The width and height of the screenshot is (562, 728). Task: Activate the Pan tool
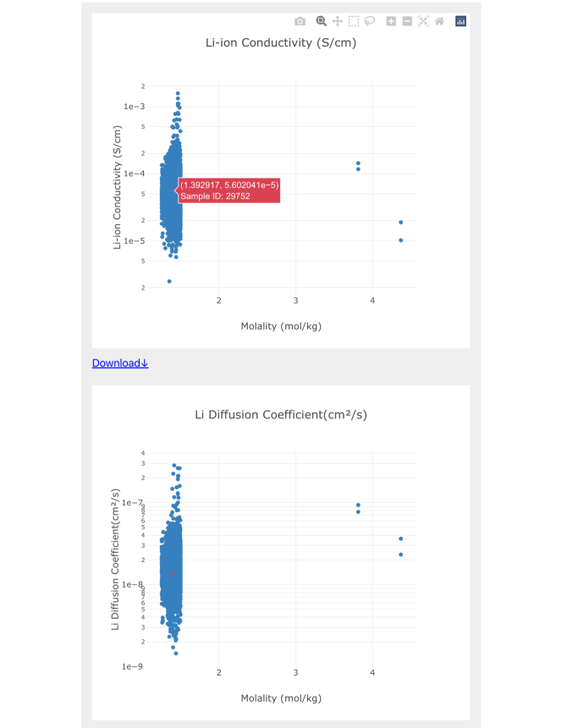[x=337, y=21]
